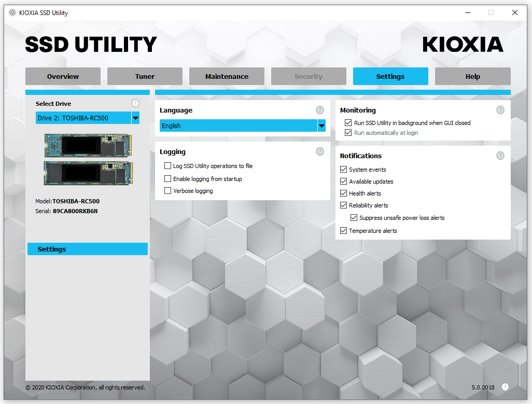Click the Language section heading
This screenshot has width=532, height=404.
[176, 110]
